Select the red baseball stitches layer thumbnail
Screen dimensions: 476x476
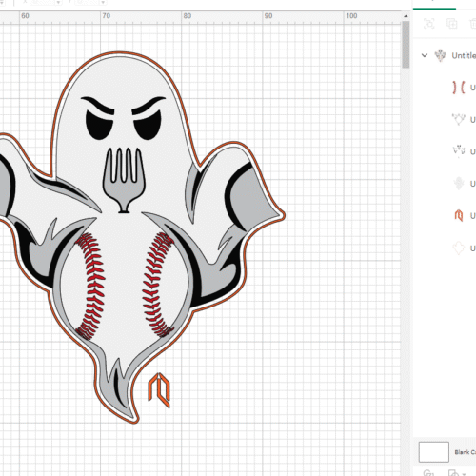point(459,88)
